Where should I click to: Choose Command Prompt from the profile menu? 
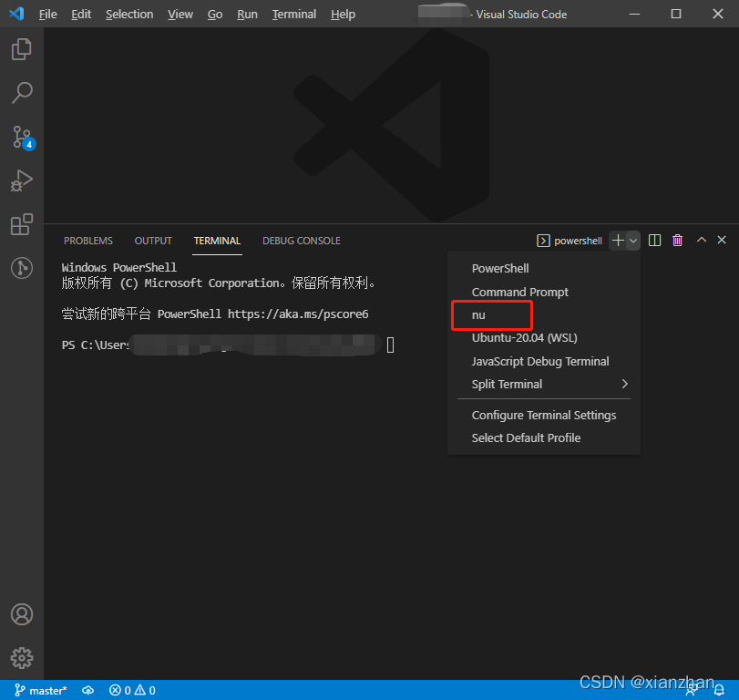[x=543, y=292]
